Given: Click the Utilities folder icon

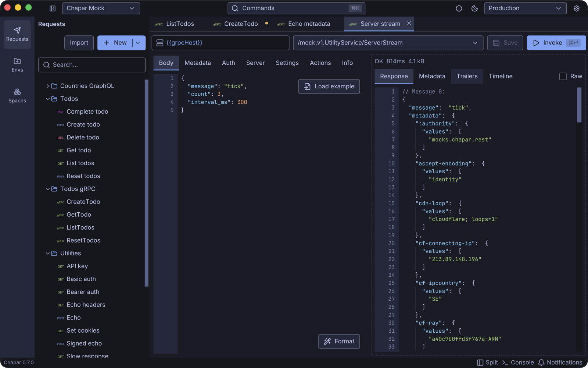Looking at the screenshot, I should pyautogui.click(x=54, y=253).
